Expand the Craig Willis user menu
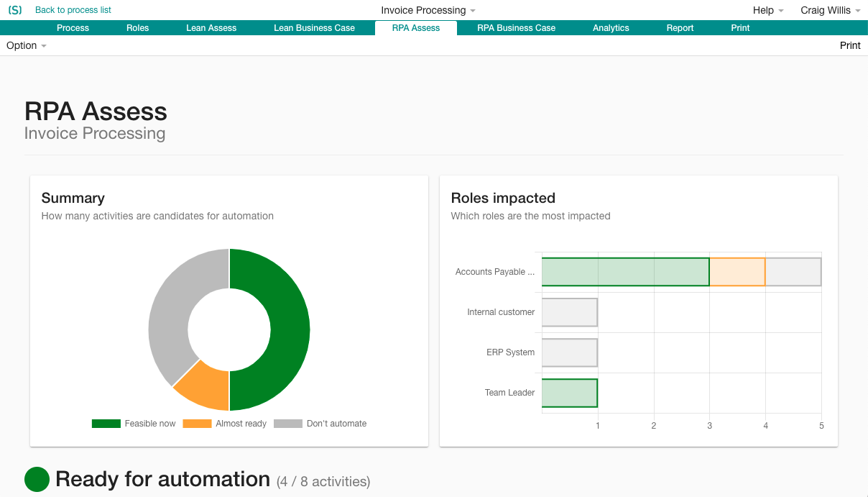 pos(831,10)
